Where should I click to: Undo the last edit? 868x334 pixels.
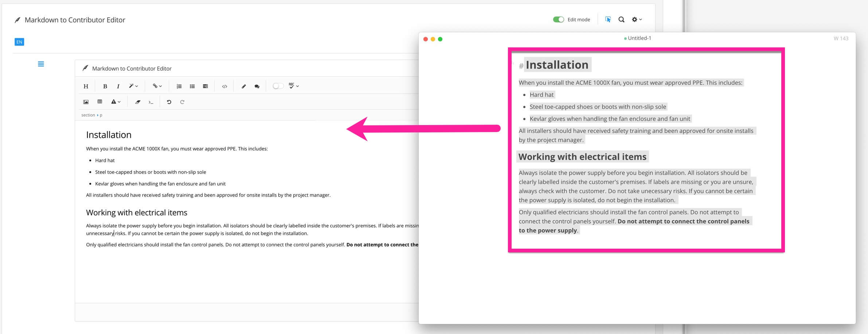[x=168, y=102]
